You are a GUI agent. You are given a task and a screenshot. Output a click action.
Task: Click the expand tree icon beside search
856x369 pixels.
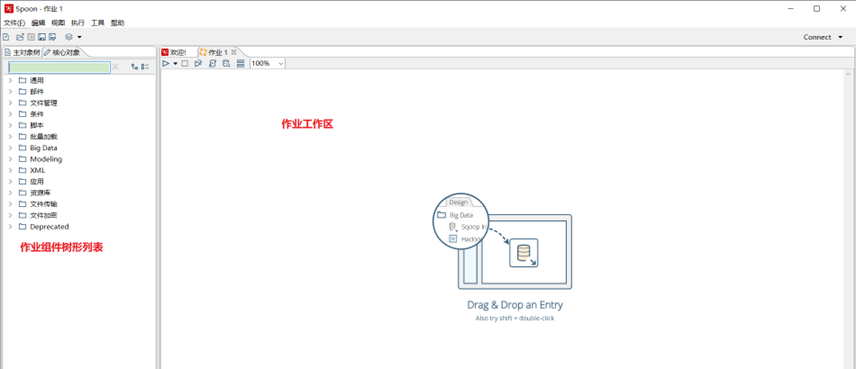[134, 67]
